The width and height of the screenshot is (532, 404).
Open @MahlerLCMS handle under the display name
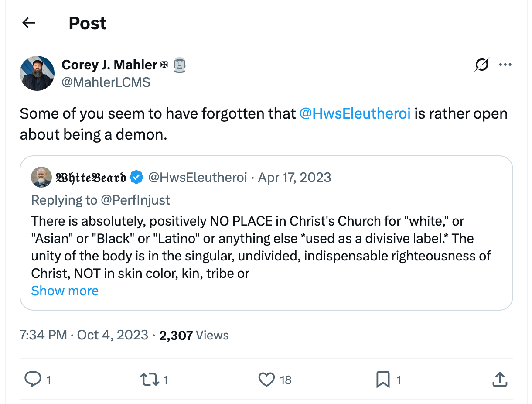107,82
